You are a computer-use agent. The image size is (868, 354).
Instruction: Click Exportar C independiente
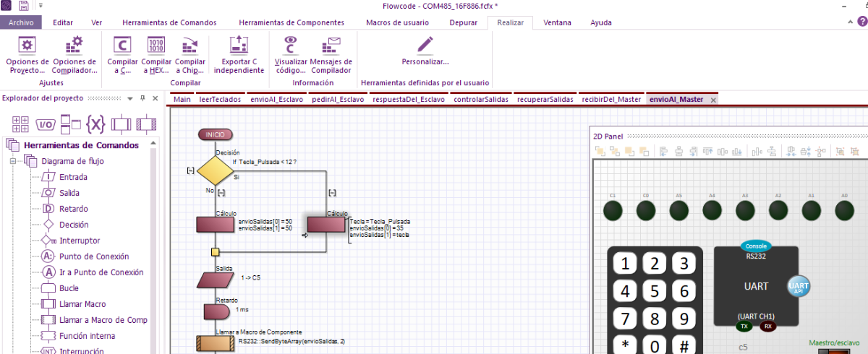239,56
